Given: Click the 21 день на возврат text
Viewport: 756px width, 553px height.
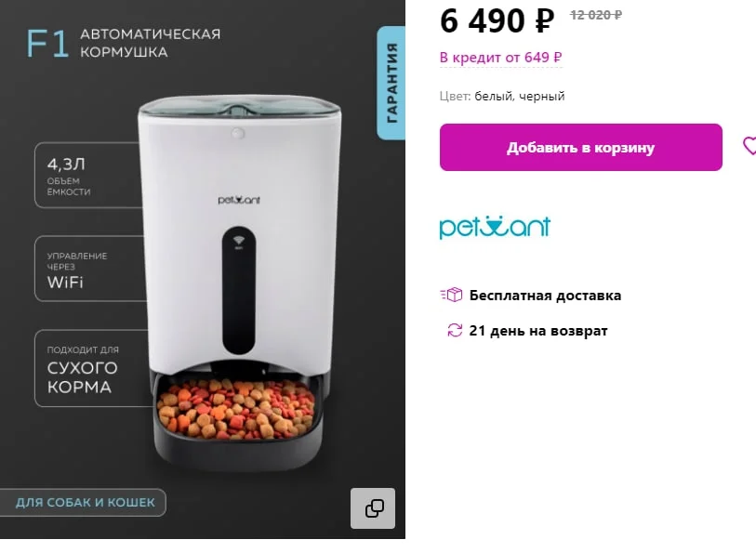Looking at the screenshot, I should (x=538, y=331).
